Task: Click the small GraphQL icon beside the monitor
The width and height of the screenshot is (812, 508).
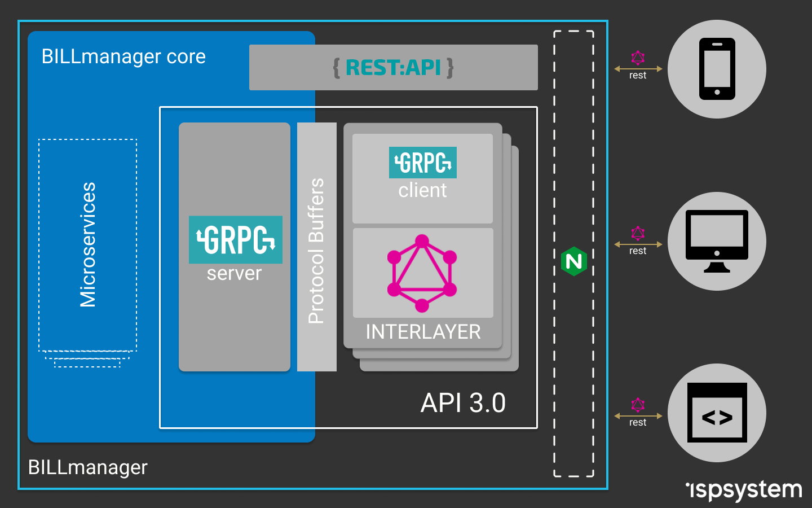Action: click(638, 233)
